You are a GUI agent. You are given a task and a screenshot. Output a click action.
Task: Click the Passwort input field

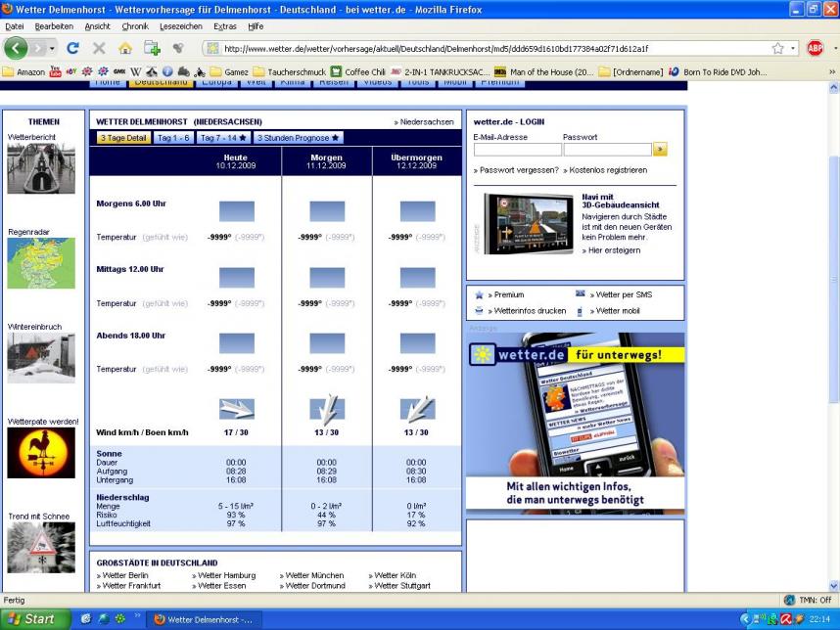(607, 150)
